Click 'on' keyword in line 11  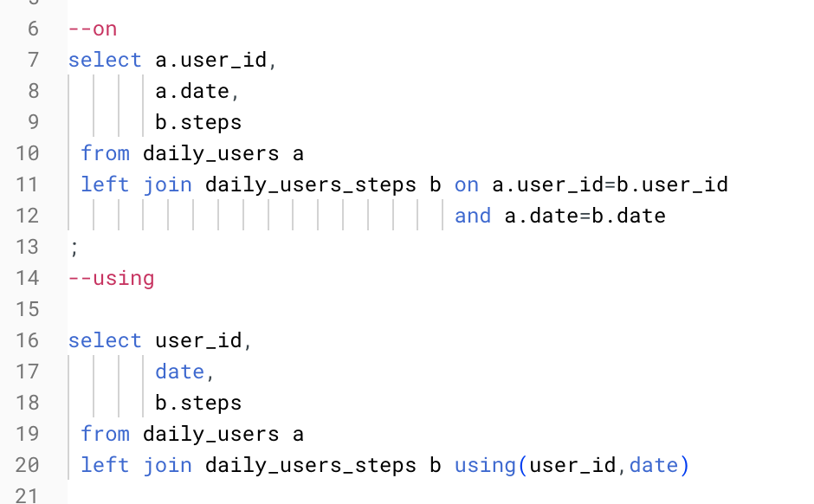point(466,184)
